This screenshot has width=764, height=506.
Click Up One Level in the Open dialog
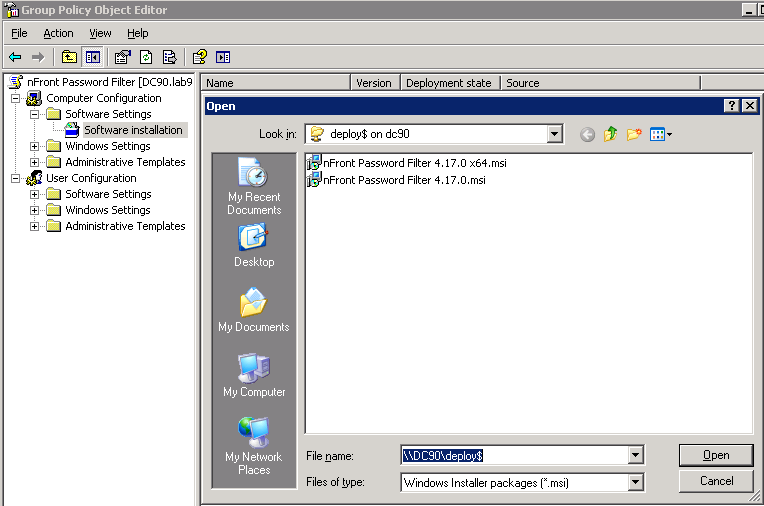tap(611, 134)
